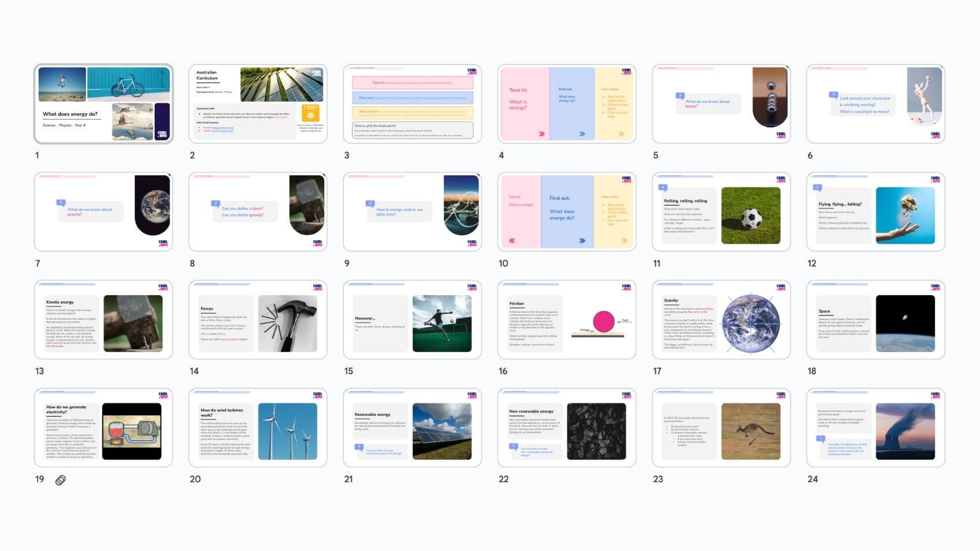The height and width of the screenshot is (551, 980).
Task: Click slide 6 with the wooden mannequin
Action: (875, 104)
